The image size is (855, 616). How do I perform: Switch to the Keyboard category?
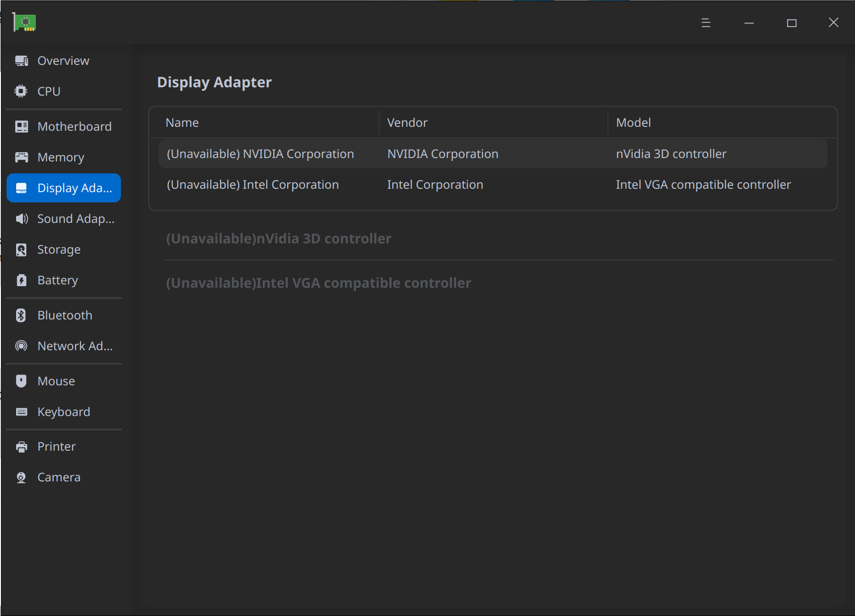64,412
